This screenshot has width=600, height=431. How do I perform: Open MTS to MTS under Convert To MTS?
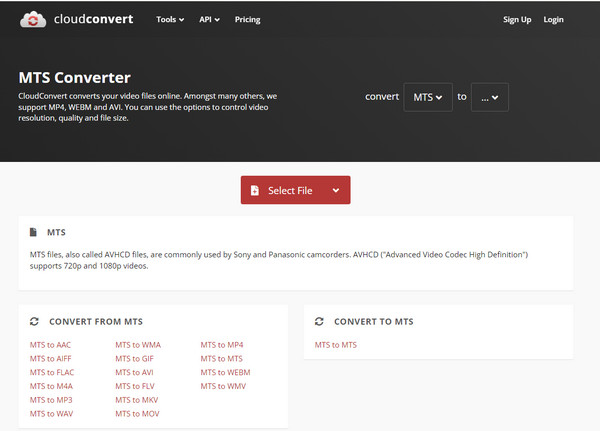[336, 345]
